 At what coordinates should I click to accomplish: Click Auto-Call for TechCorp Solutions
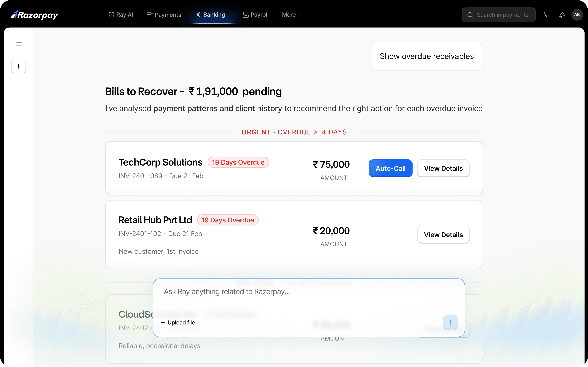tap(390, 168)
